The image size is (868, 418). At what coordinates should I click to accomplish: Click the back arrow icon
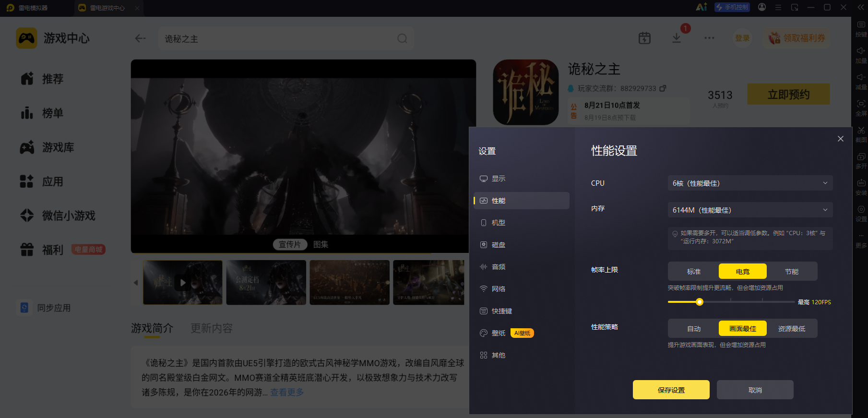pyautogui.click(x=140, y=38)
